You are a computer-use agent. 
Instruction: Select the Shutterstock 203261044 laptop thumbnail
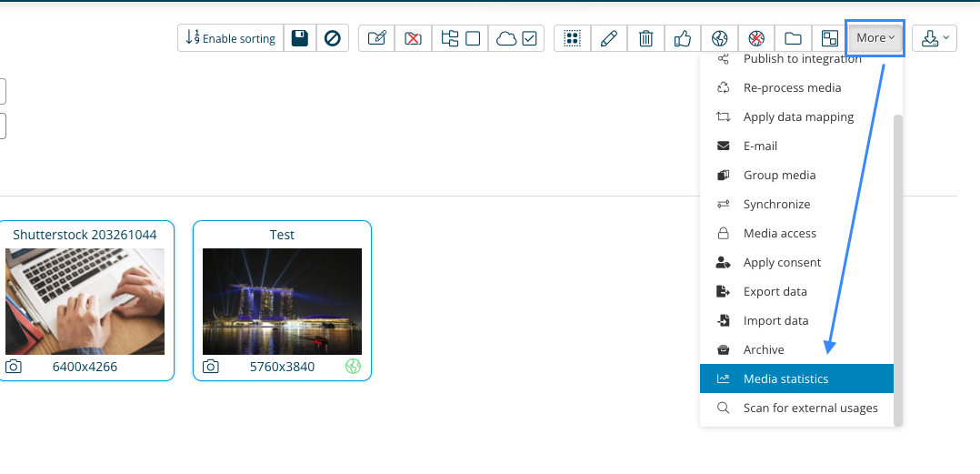pyautogui.click(x=85, y=301)
